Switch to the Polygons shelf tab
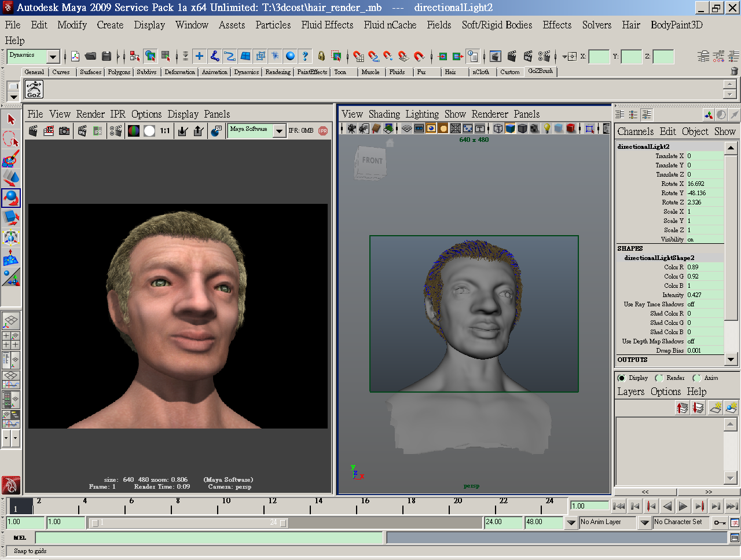This screenshot has width=741, height=560. pos(119,72)
